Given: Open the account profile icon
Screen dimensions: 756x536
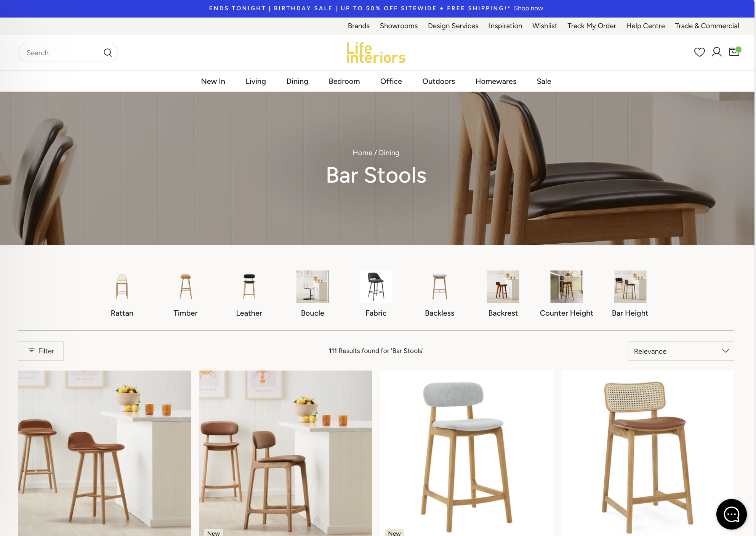Looking at the screenshot, I should click(716, 52).
